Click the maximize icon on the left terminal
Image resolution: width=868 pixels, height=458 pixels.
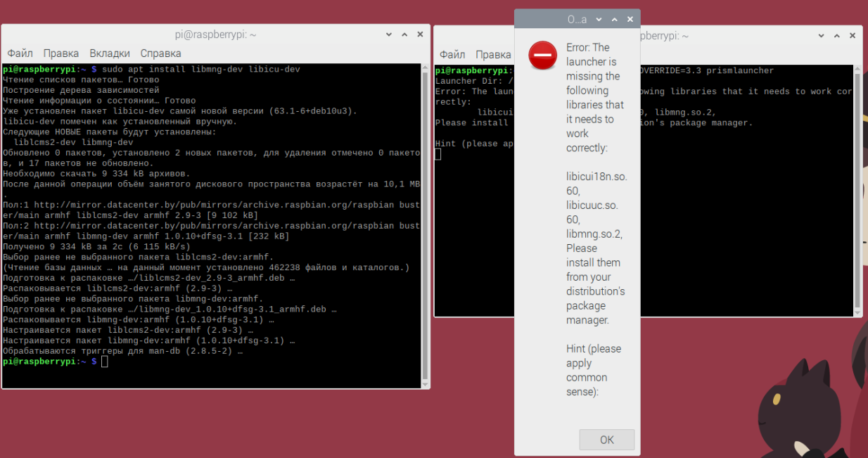pos(404,34)
